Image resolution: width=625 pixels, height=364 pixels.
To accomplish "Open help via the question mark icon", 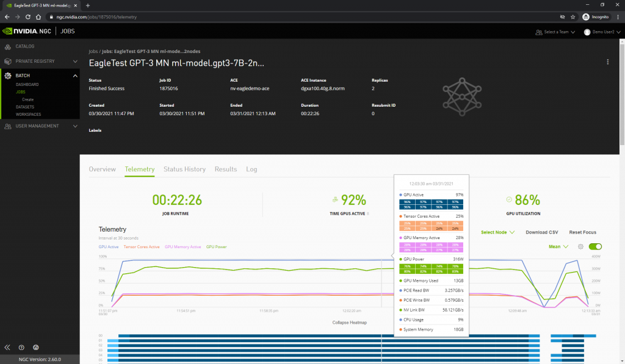I will click(x=21, y=347).
